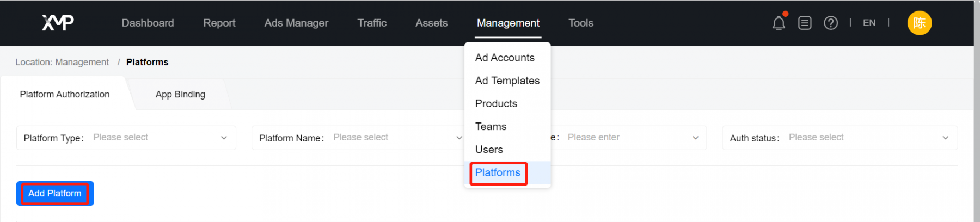The height and width of the screenshot is (222, 980).
Task: Click the task list icon in header
Action: [x=805, y=23]
